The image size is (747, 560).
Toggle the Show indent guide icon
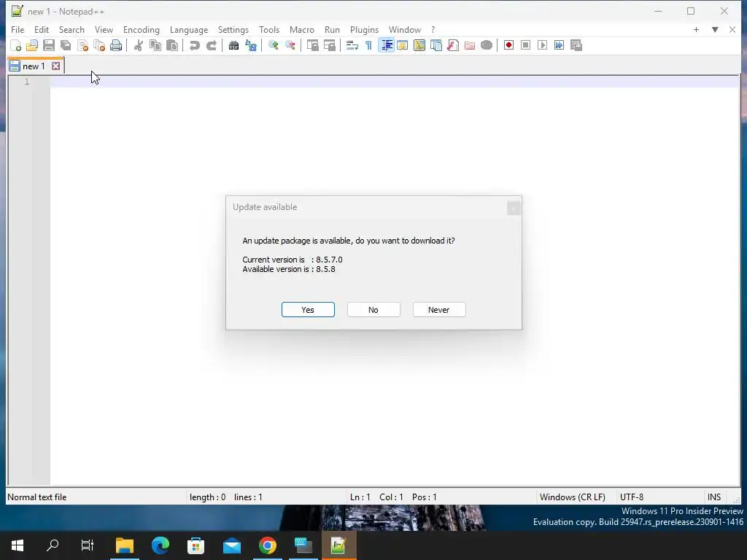(386, 45)
